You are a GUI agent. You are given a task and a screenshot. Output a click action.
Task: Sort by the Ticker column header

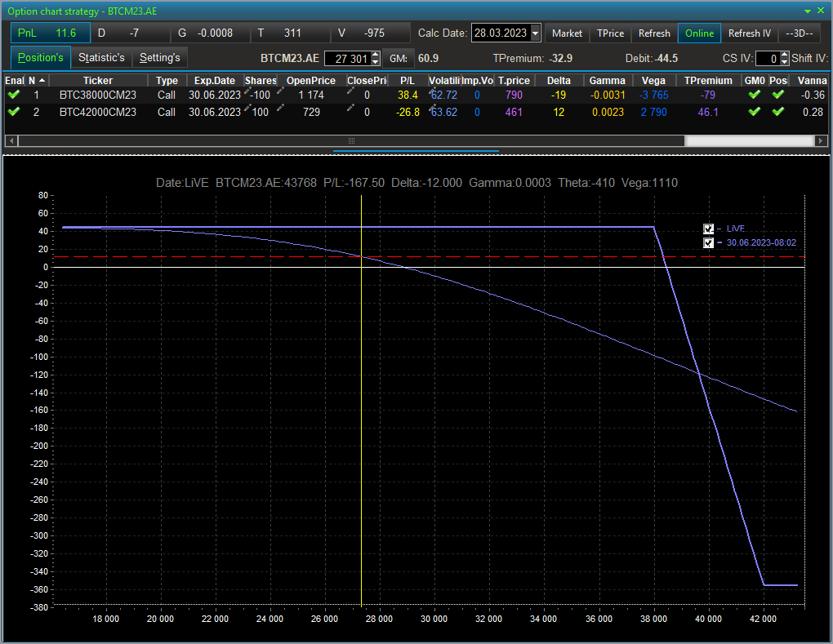click(x=98, y=80)
